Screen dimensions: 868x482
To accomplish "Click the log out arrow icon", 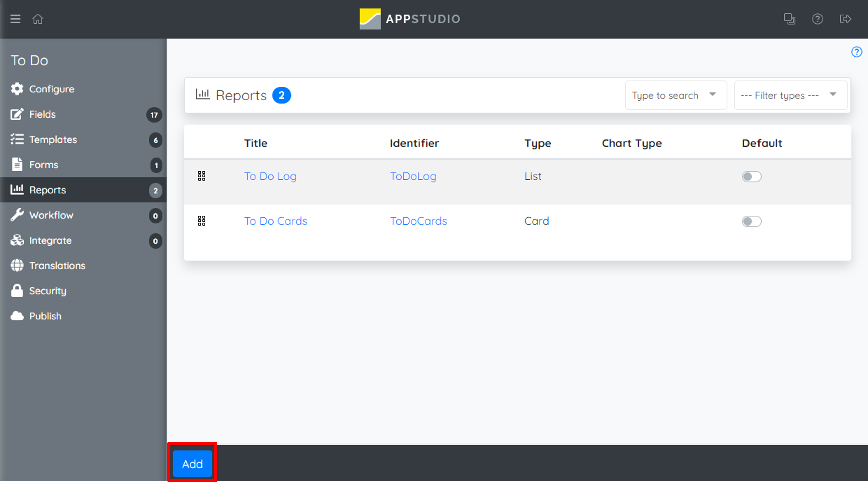I will [x=845, y=19].
